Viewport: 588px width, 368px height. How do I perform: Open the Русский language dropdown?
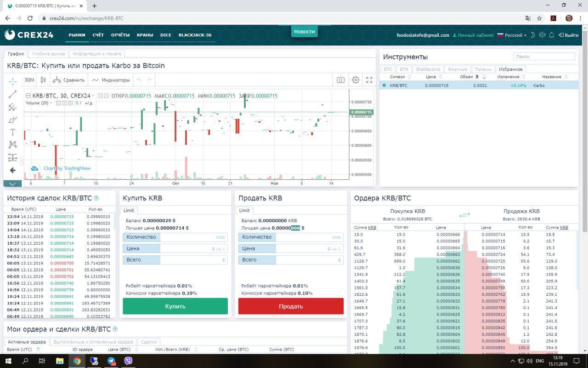[513, 35]
